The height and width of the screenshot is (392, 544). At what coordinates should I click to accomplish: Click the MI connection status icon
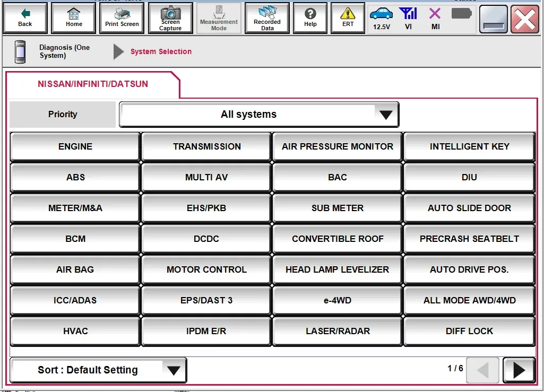(435, 18)
